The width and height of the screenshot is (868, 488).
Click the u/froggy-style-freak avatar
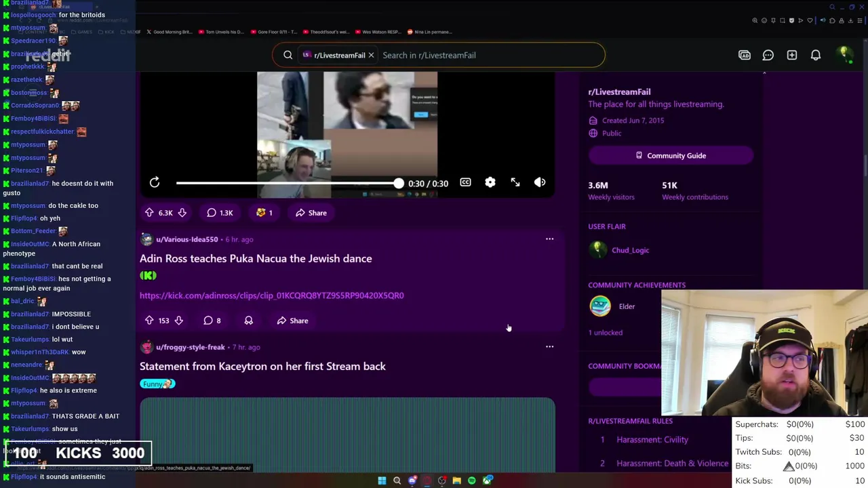coord(146,347)
